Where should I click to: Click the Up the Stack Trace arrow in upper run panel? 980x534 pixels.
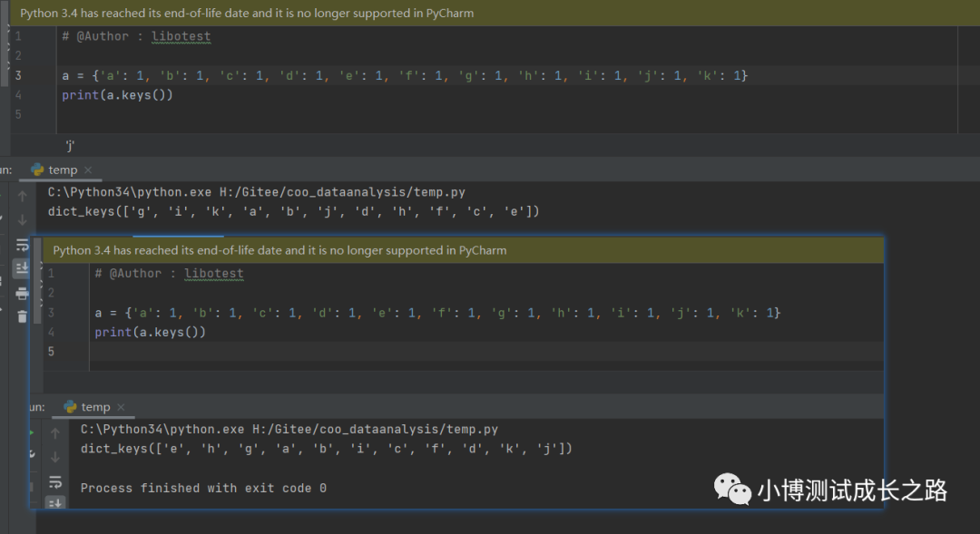point(22,196)
